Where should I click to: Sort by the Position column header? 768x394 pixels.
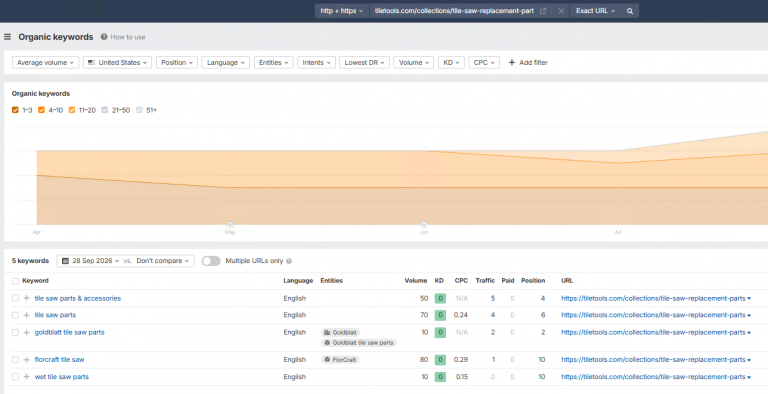point(533,281)
